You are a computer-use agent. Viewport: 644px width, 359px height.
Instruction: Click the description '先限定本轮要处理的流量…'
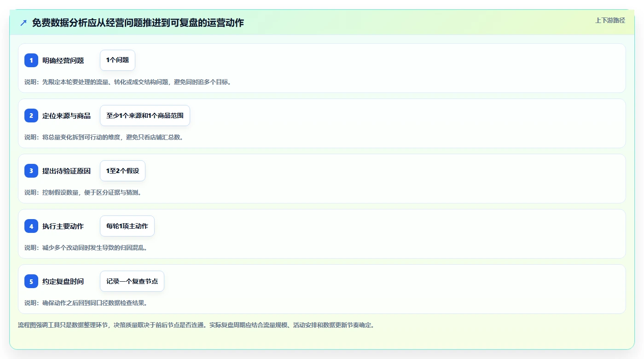[128, 82]
